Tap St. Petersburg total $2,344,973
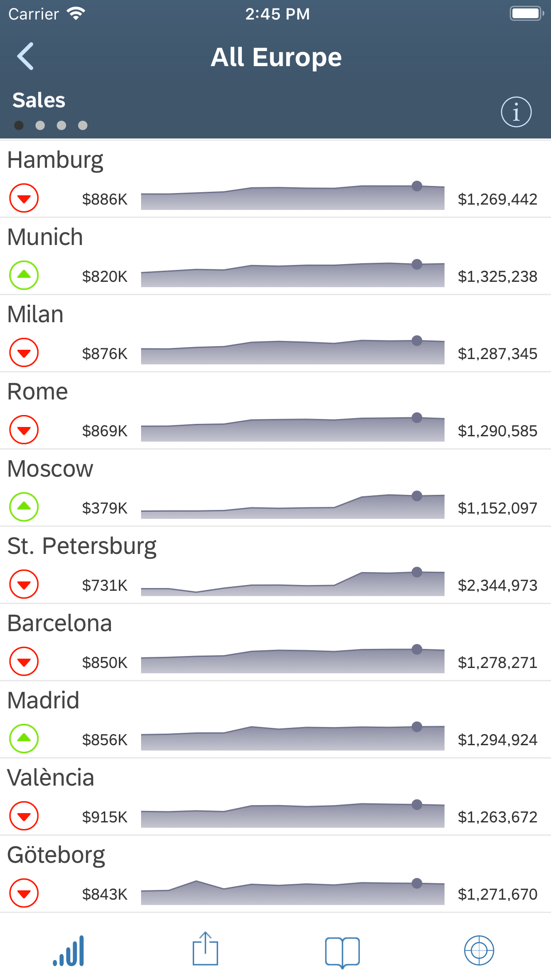 click(497, 585)
